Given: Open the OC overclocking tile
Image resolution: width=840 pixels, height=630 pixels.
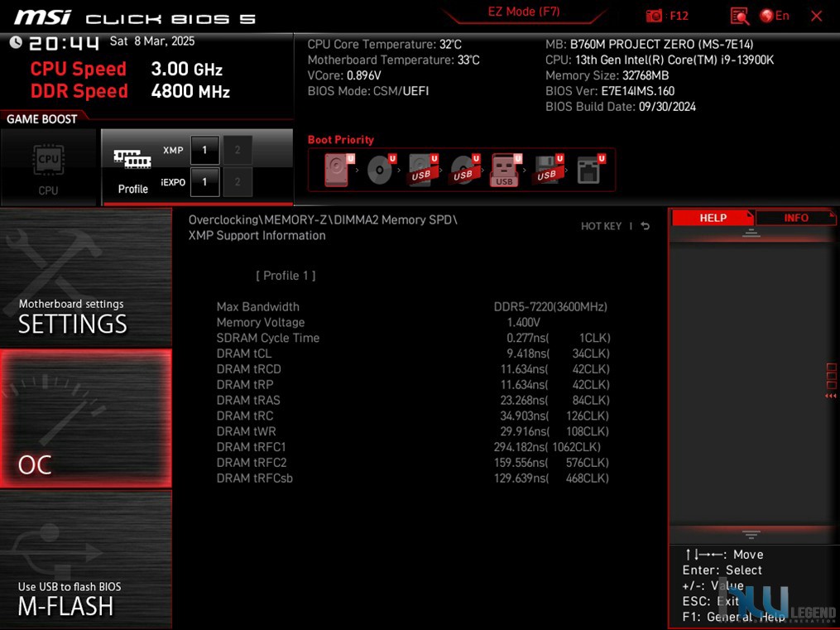Looking at the screenshot, I should click(x=86, y=418).
